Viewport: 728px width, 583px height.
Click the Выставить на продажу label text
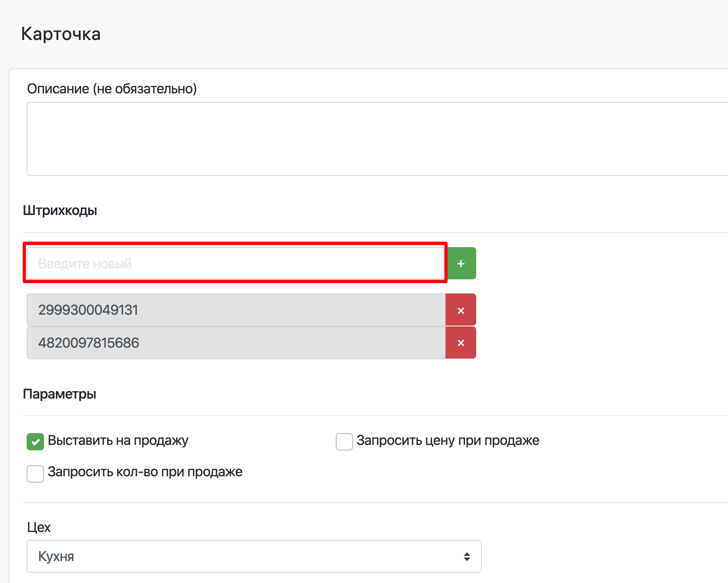point(118,441)
